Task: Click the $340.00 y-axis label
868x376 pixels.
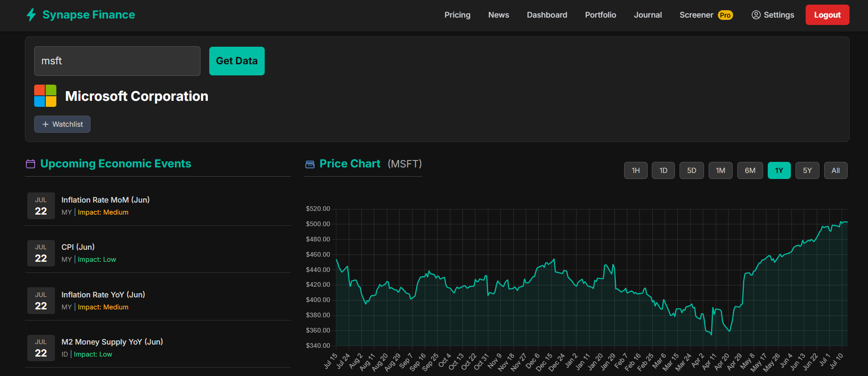Action: tap(318, 345)
